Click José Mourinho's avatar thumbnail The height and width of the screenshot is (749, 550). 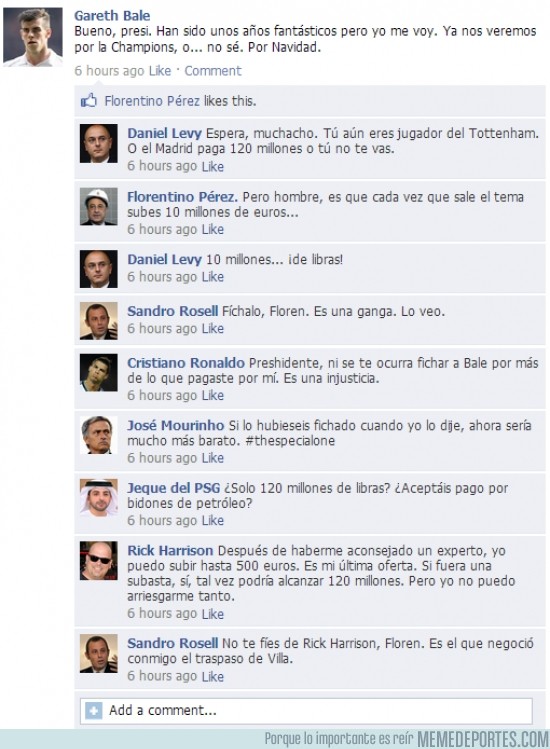pyautogui.click(x=98, y=435)
